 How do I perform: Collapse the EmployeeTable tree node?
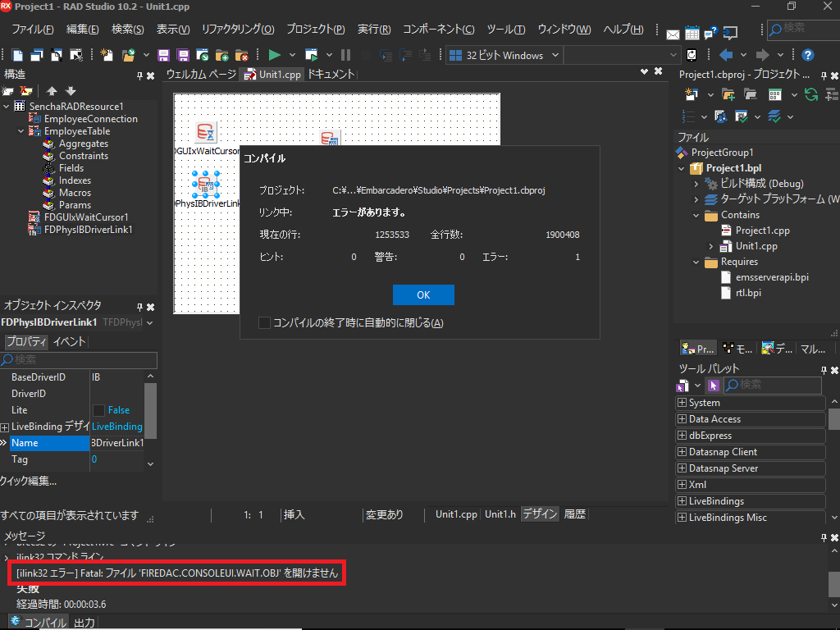coord(20,130)
